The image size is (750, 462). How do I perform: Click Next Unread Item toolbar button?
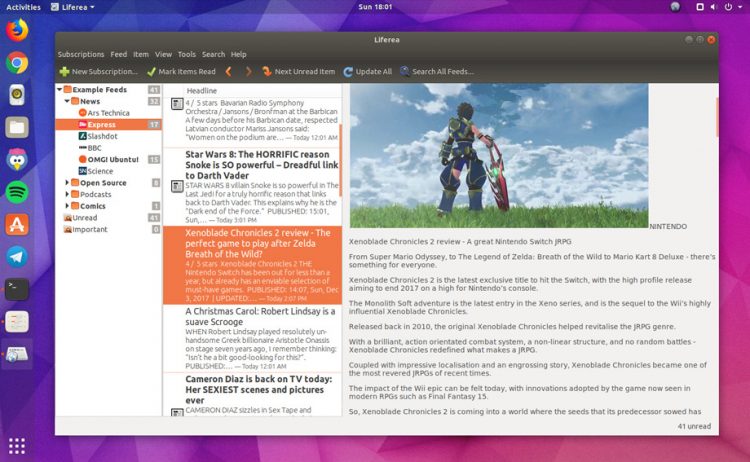tap(298, 72)
